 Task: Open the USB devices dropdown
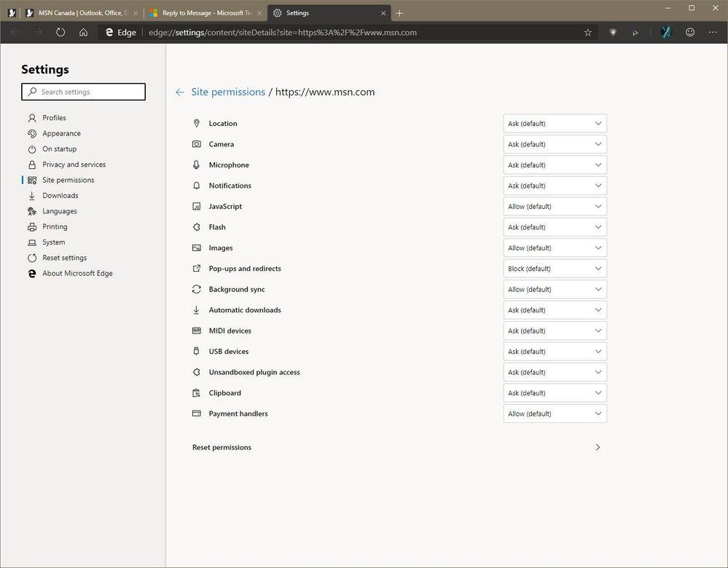pos(555,351)
